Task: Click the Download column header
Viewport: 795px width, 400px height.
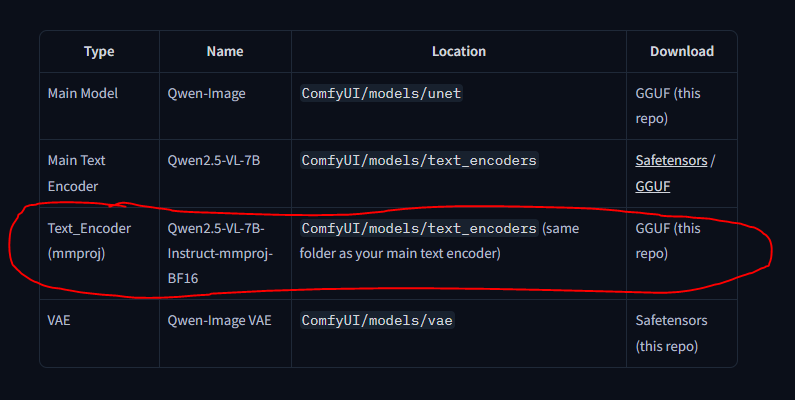Action: [681, 51]
